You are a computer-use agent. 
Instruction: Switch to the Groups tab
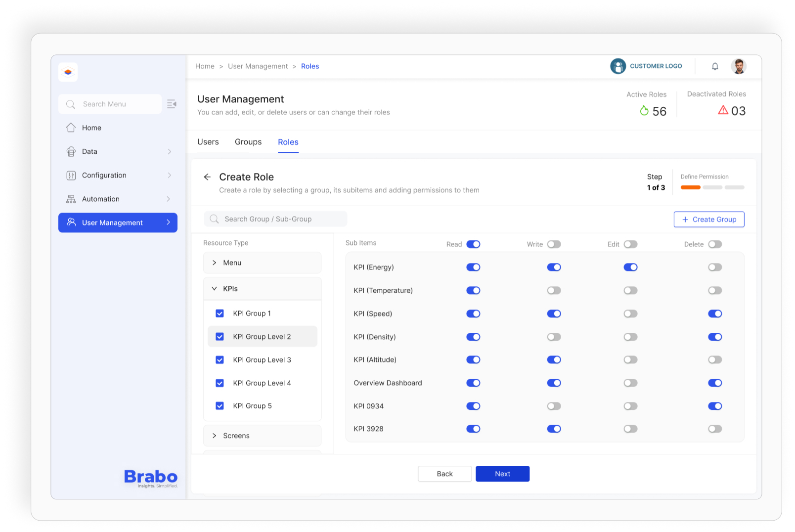(248, 142)
